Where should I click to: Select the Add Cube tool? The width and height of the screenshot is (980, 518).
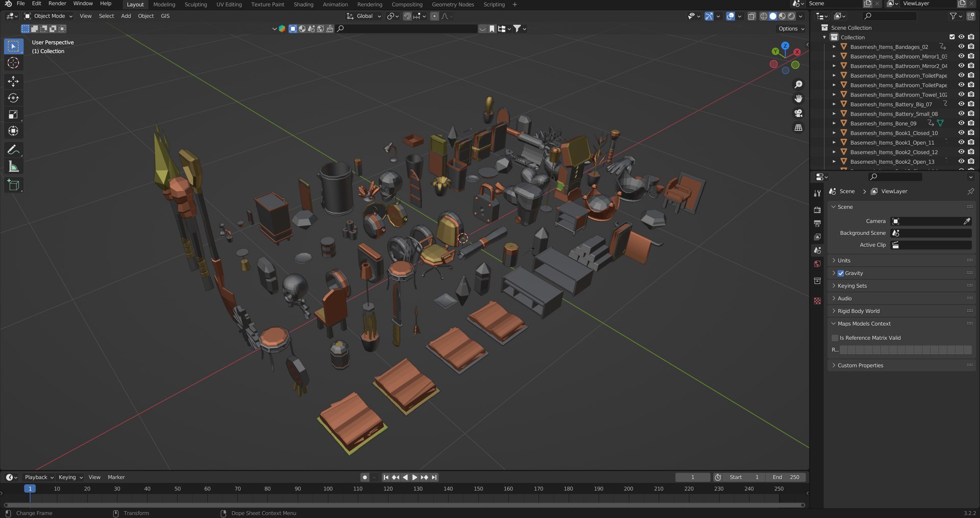(x=13, y=185)
